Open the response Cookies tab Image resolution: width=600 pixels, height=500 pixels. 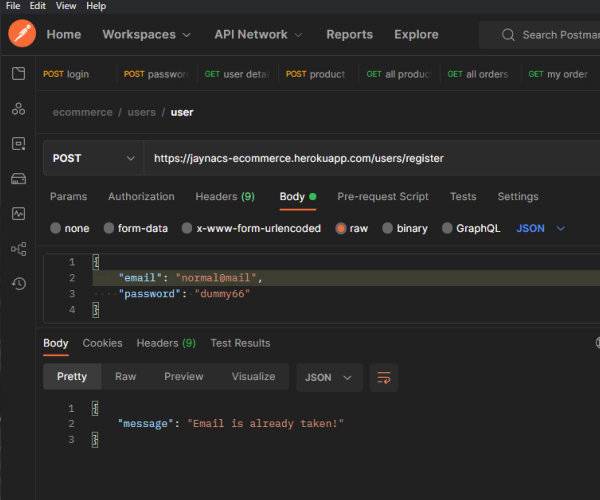102,343
